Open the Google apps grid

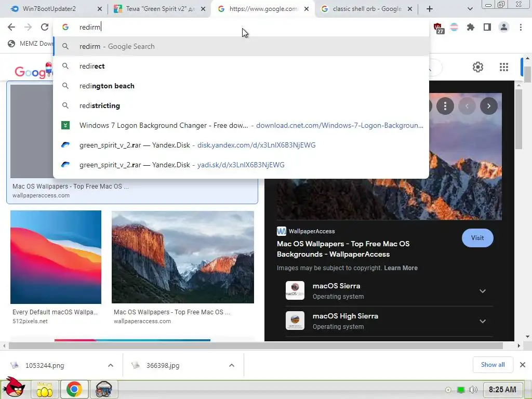[x=504, y=67]
